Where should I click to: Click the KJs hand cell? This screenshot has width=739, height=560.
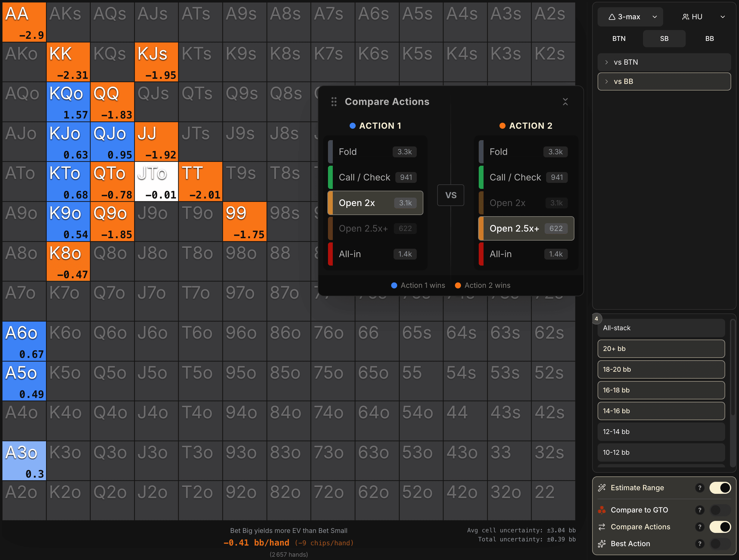click(x=156, y=62)
